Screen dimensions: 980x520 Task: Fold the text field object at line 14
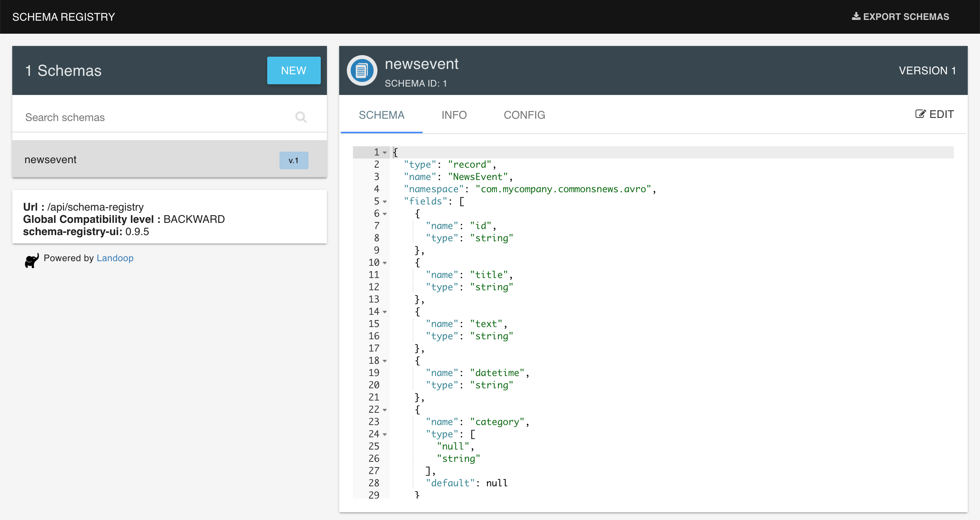[385, 312]
